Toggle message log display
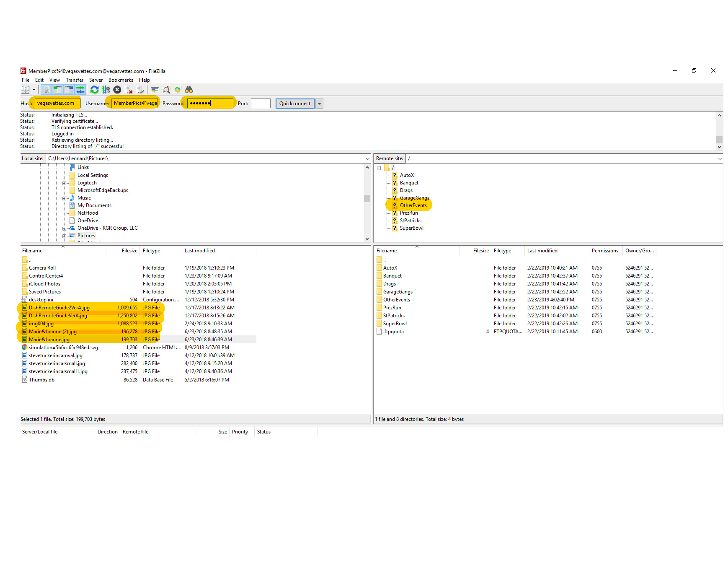The height and width of the screenshot is (563, 728). 46,90
